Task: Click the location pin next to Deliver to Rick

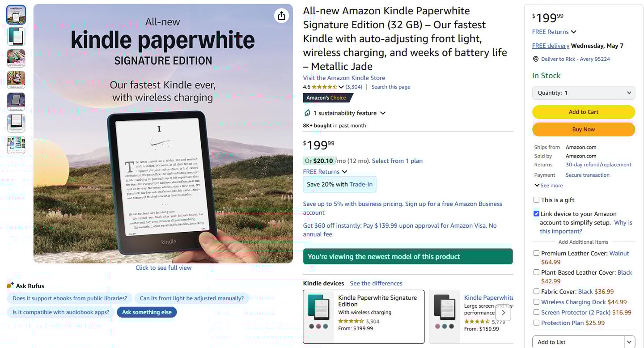Action: pyautogui.click(x=536, y=59)
